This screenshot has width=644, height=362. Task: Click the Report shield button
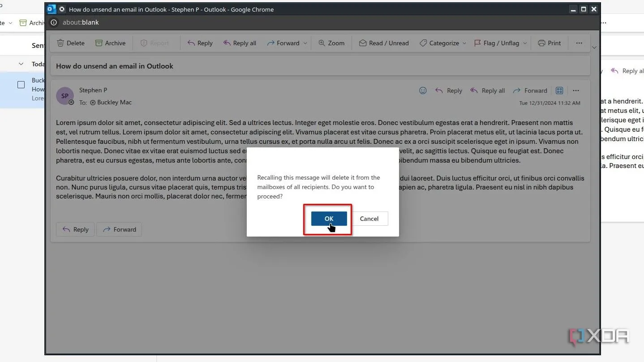(x=155, y=43)
